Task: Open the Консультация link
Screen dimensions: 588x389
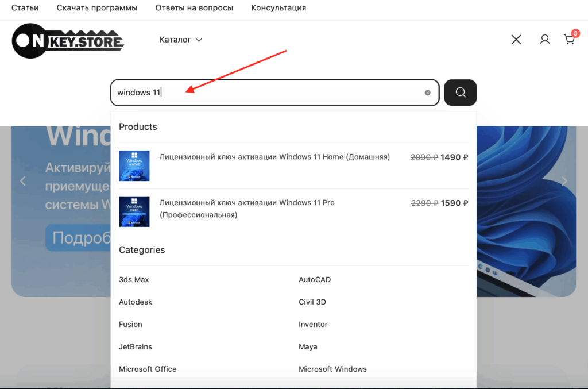Action: 278,8
